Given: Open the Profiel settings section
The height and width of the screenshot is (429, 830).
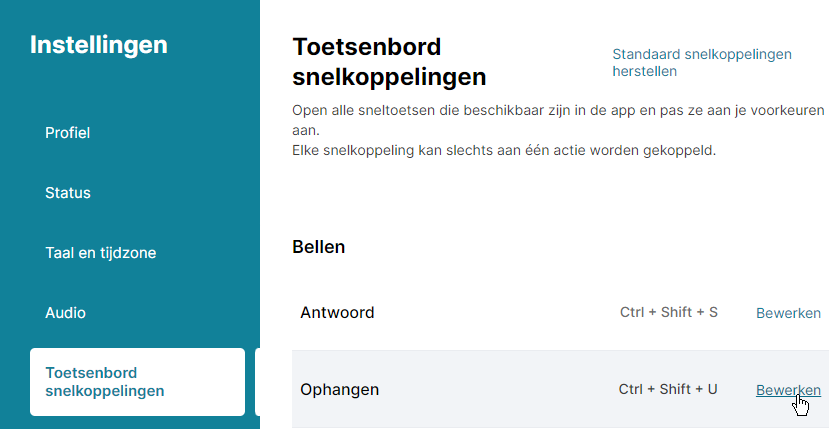Looking at the screenshot, I should [x=68, y=133].
